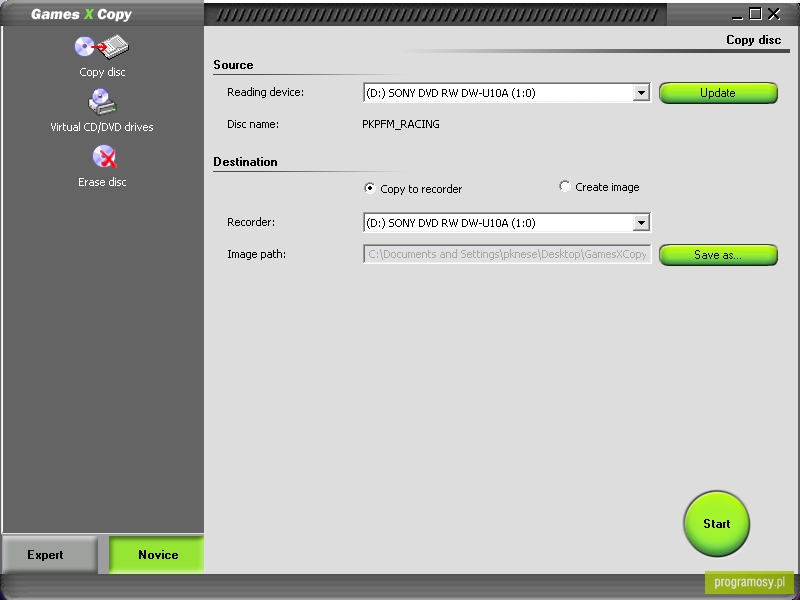Click the Games X Copy title logo
Viewport: 800px width, 600px height.
coord(82,14)
